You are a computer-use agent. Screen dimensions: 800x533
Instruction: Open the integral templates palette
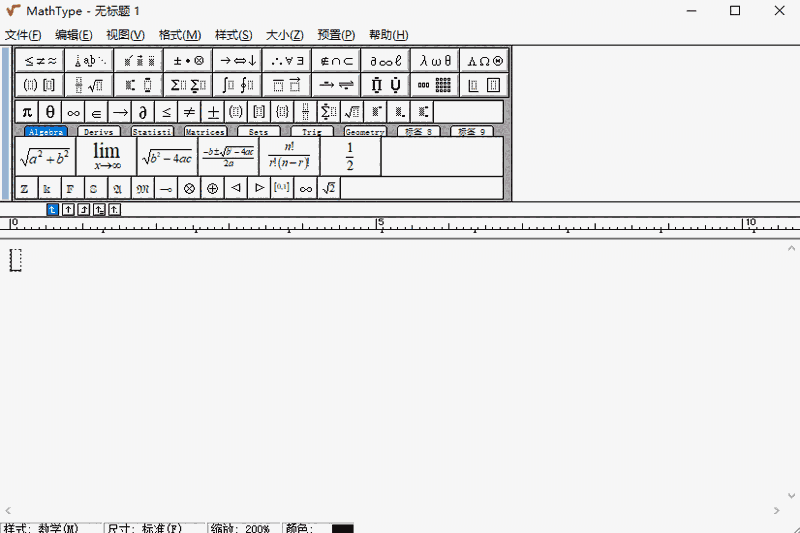tap(238, 85)
